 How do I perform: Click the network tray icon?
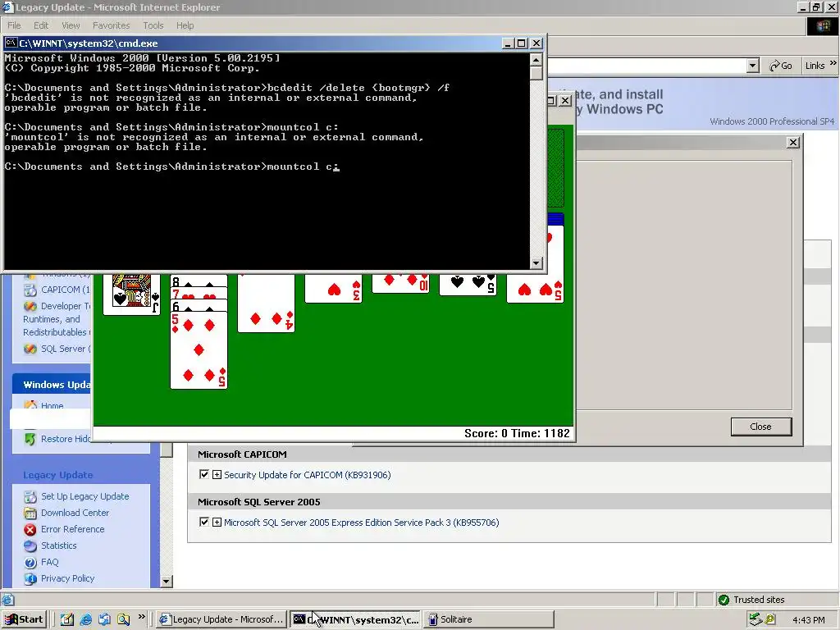click(756, 619)
